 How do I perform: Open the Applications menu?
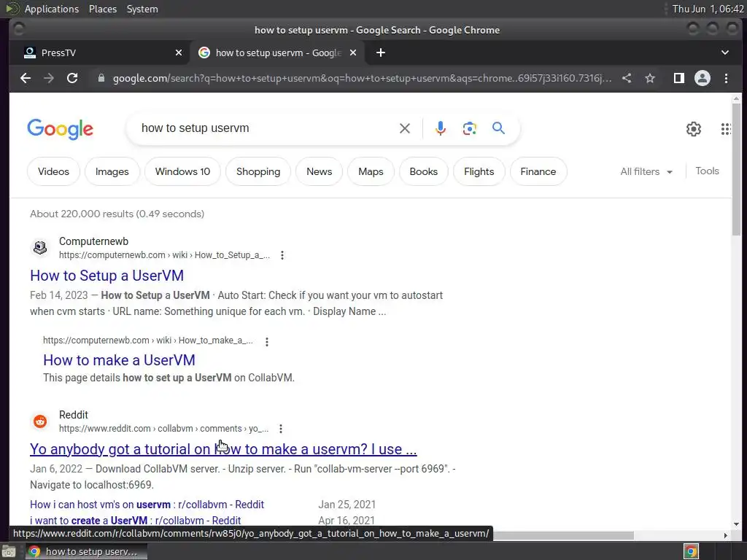[52, 9]
